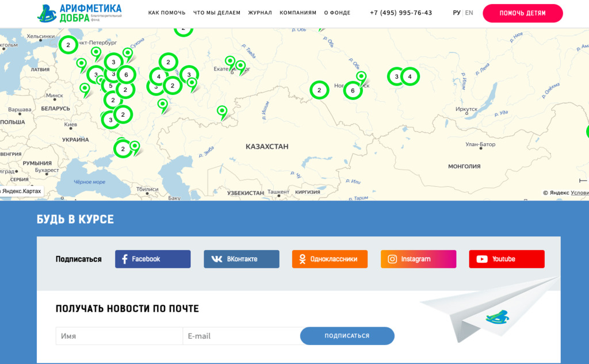Select РУ language option
Screen dimensions: 589x364
(457, 13)
